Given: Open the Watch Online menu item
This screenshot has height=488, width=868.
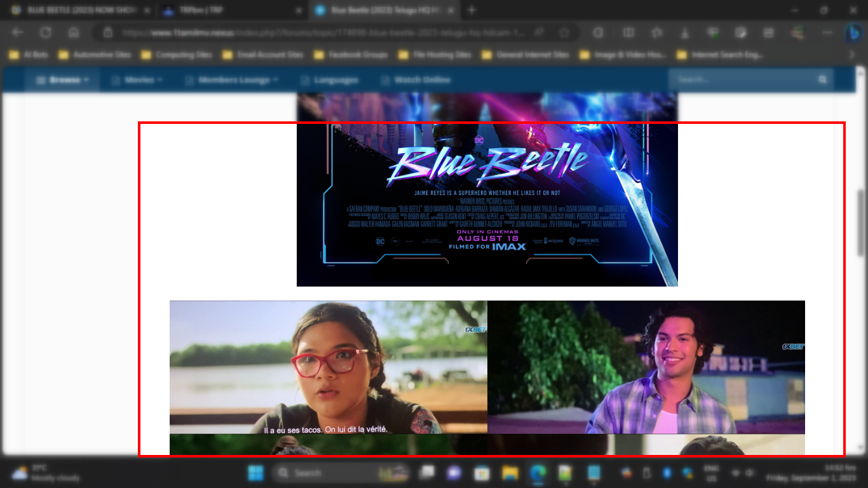Looking at the screenshot, I should pos(414,80).
